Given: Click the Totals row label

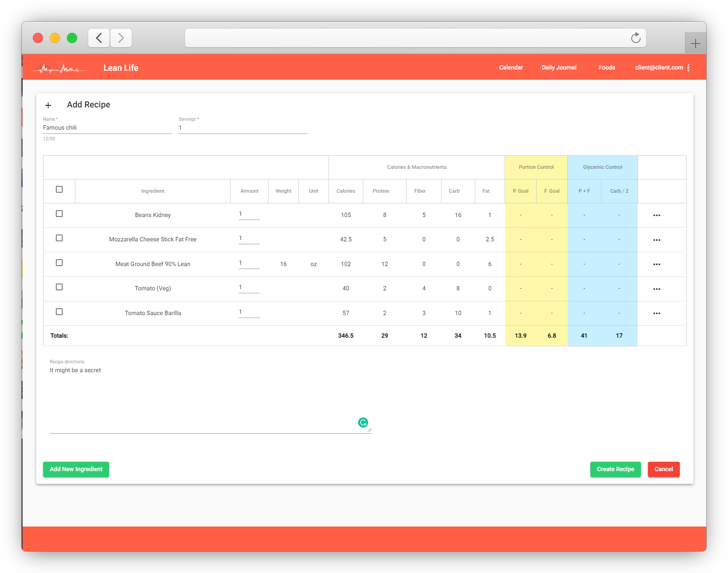Looking at the screenshot, I should point(59,336).
